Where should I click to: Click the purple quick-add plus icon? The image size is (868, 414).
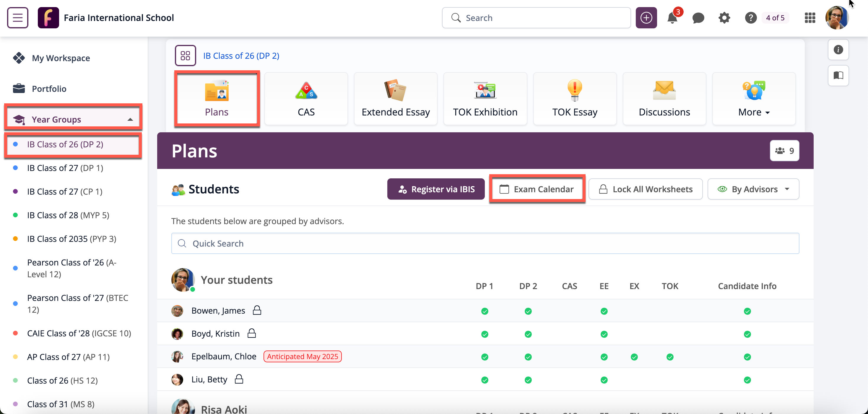[646, 18]
